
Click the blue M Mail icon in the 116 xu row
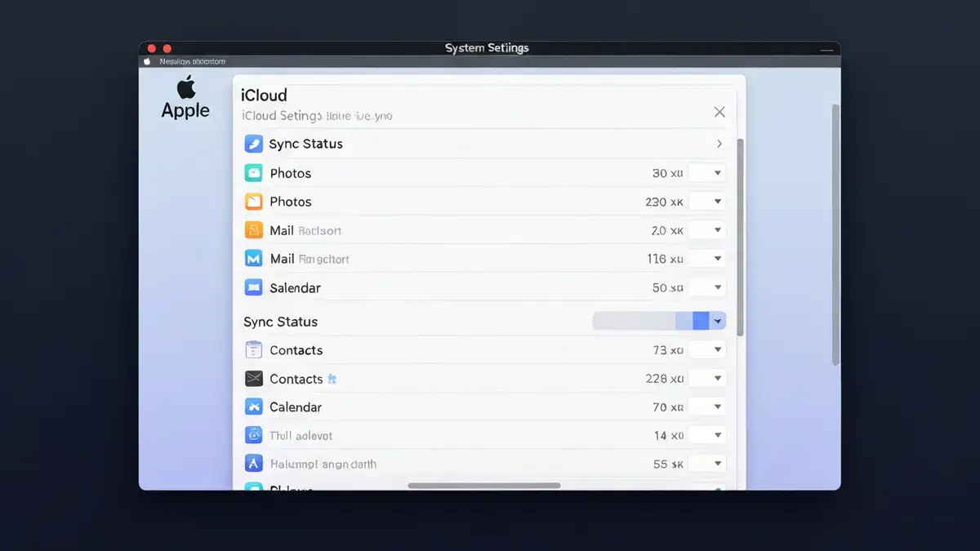click(x=254, y=259)
